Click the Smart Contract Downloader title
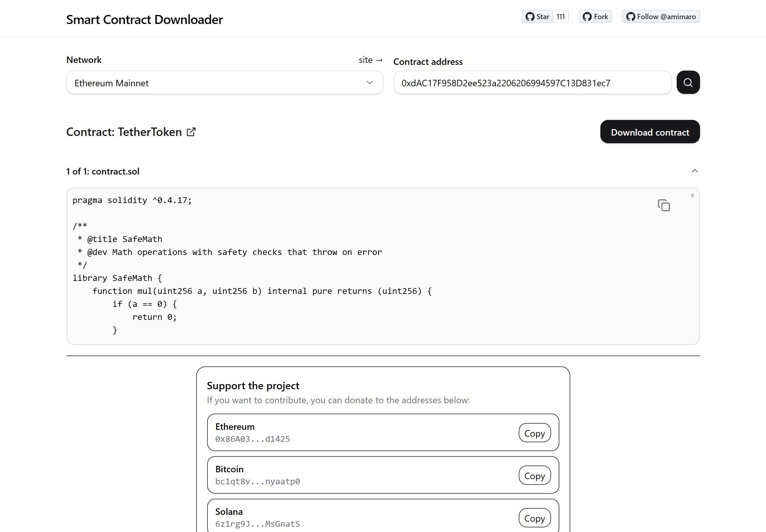Image resolution: width=766 pixels, height=532 pixels. [x=144, y=19]
